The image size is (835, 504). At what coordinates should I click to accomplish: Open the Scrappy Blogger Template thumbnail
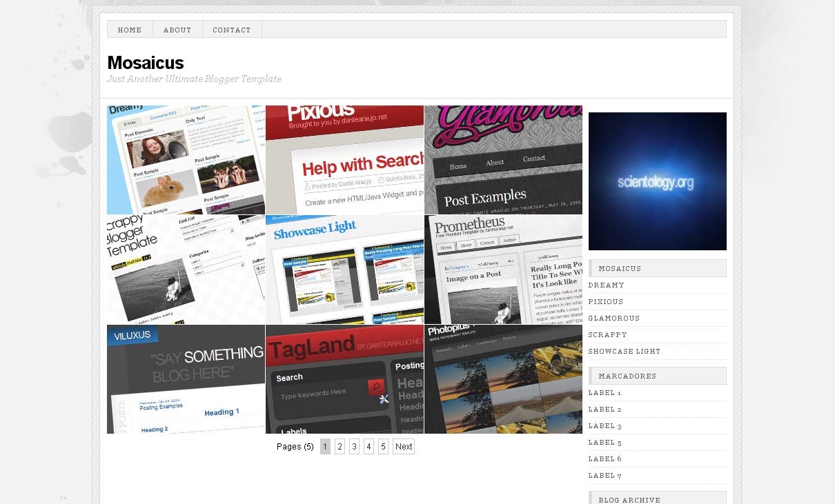coord(186,270)
